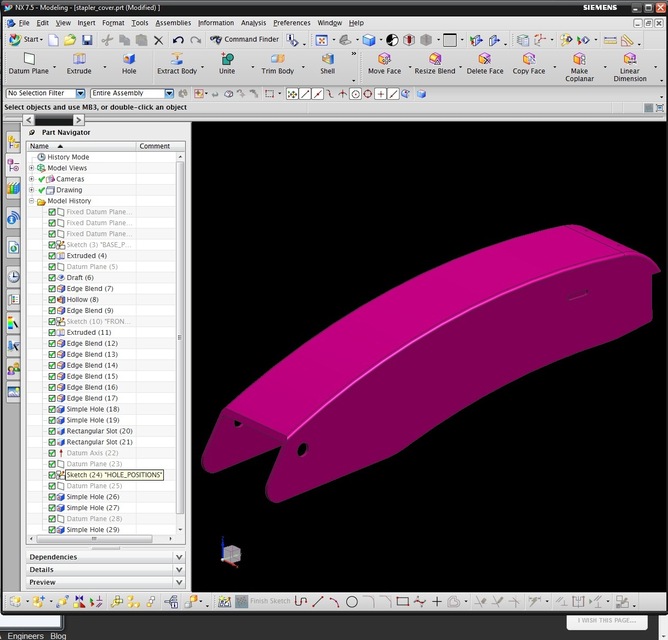
Task: Toggle checkbox for Datum Axis (22)
Action: (x=52, y=453)
